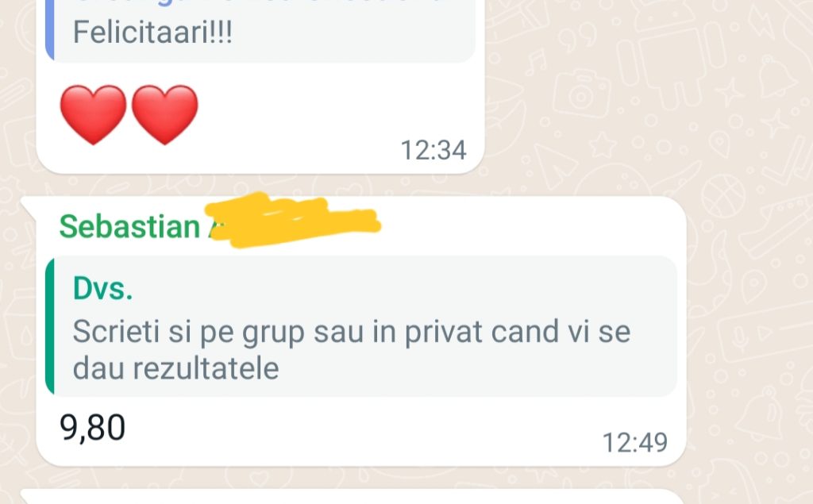
Task: Click the camera doodle on the chat wallpaper
Action: tap(582, 94)
